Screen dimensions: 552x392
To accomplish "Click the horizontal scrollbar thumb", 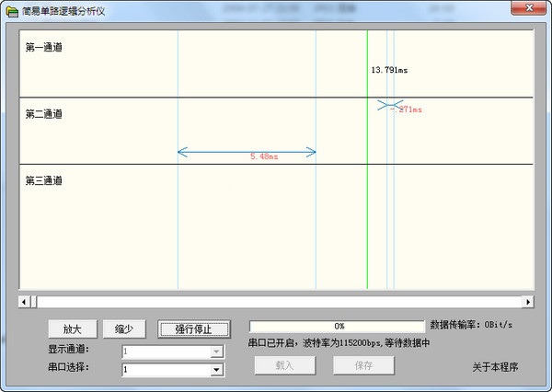I will pos(34,302).
